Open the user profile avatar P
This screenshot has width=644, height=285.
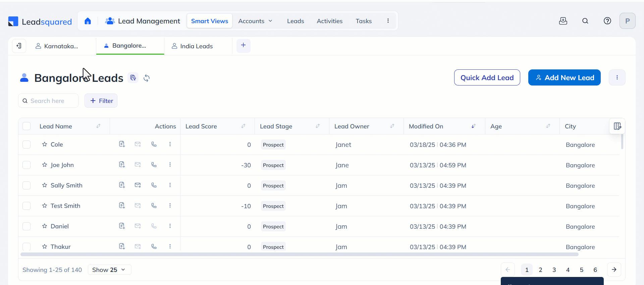tap(628, 21)
